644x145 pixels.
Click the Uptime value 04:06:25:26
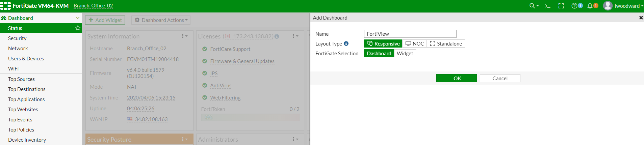pos(140,109)
